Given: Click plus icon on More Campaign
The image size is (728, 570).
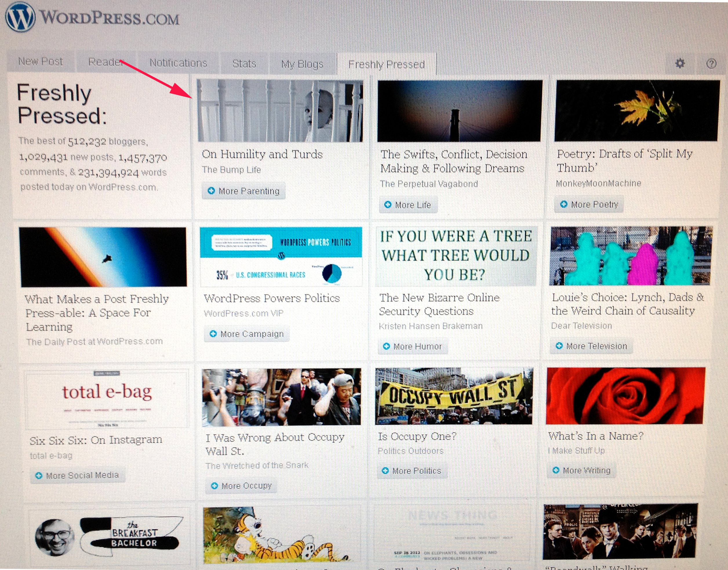Looking at the screenshot, I should point(213,334).
